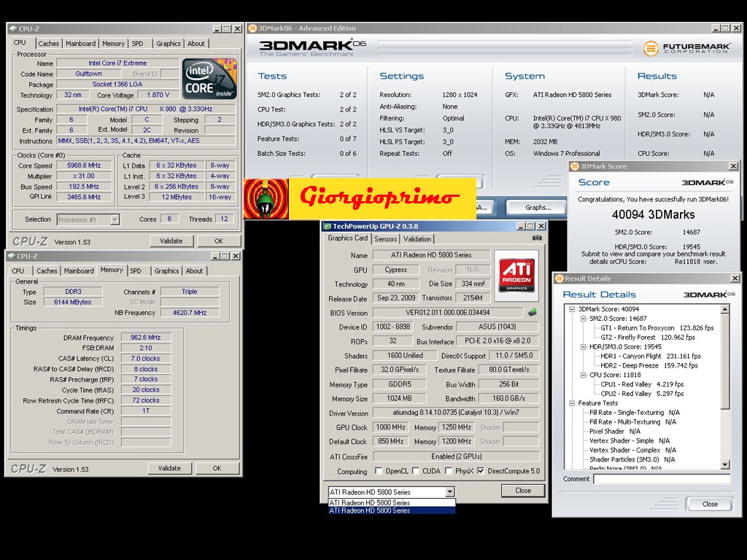Collapse the SM2.0 Score: 14687 node
Viewport: 747px width, 560px height.
tap(583, 319)
